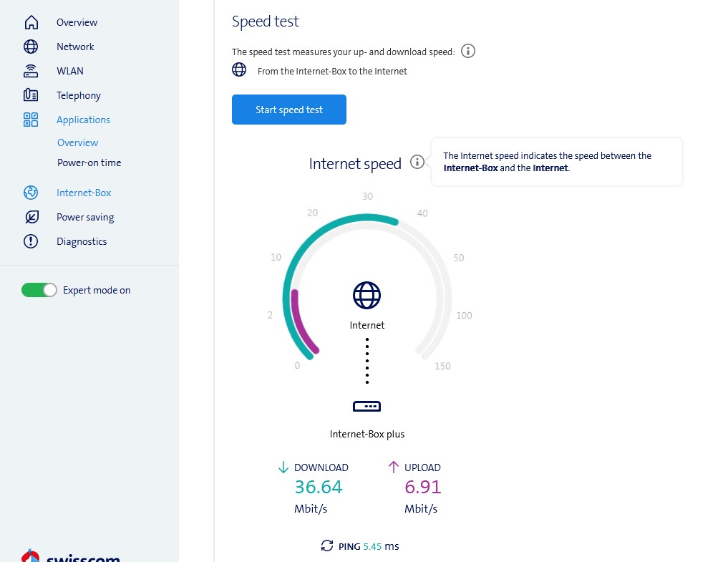Select the Overview item under Applications
Image resolution: width=728 pixels, height=562 pixels.
pos(77,142)
